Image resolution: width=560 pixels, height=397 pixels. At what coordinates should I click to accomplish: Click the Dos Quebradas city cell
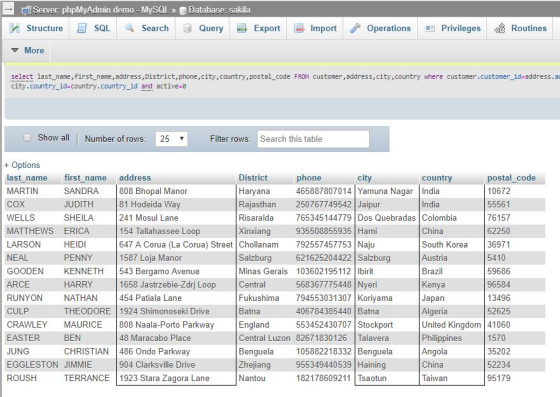386,218
